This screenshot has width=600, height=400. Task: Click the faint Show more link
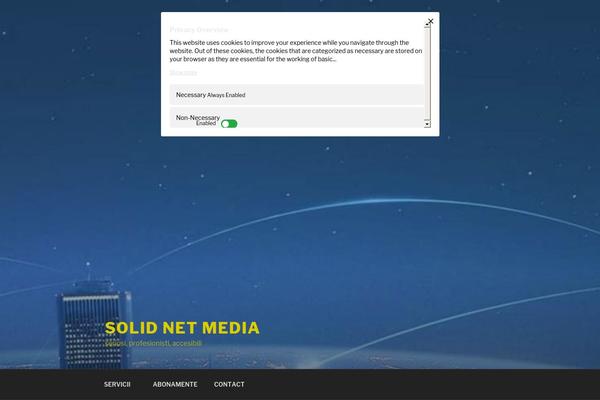pos(183,73)
